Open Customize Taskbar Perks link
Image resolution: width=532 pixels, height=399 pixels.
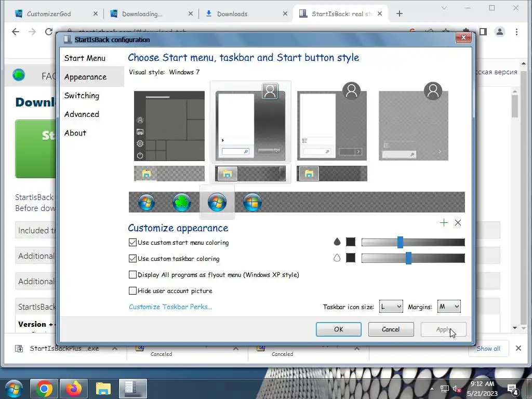(x=170, y=307)
